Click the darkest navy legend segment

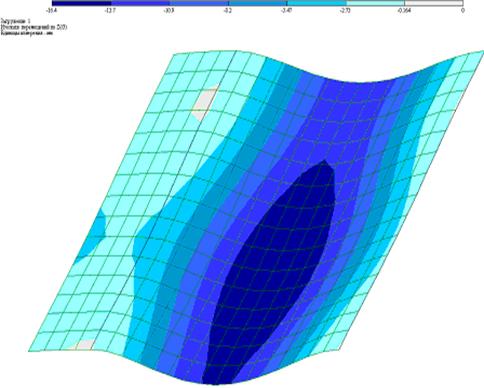click(82, 3)
